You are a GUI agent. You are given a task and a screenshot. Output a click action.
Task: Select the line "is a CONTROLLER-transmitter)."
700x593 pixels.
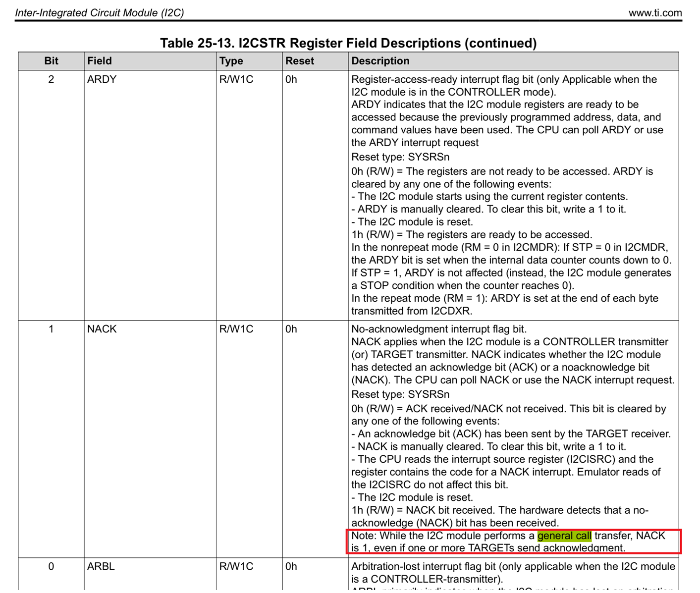click(x=427, y=579)
